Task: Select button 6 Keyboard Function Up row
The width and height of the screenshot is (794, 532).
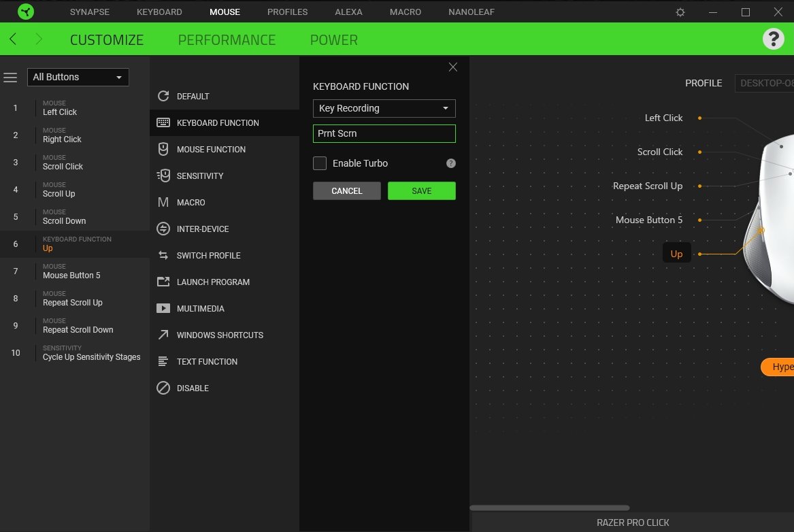Action: (75, 244)
